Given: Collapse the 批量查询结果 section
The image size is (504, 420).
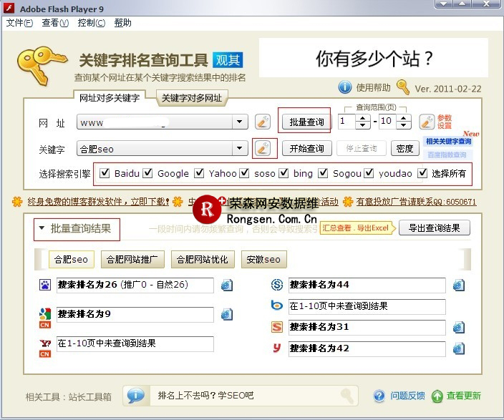Looking at the screenshot, I should point(42,229).
